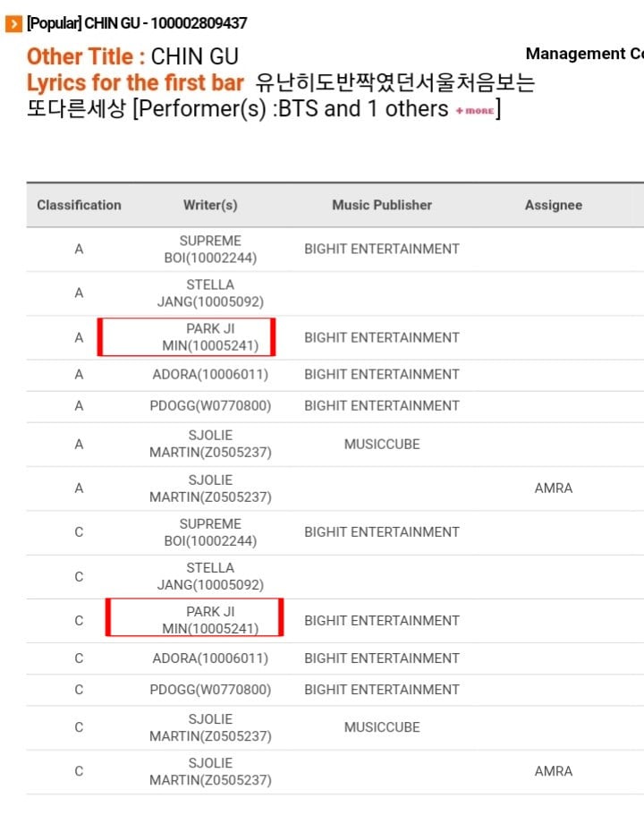Click BIGHIT ENTERTAINMENT in the first row
This screenshot has width=644, height=815.
coord(382,249)
